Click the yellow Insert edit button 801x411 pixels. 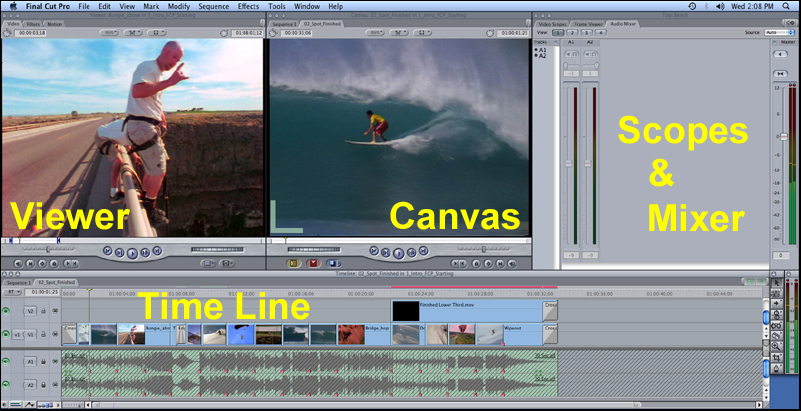pos(293,263)
